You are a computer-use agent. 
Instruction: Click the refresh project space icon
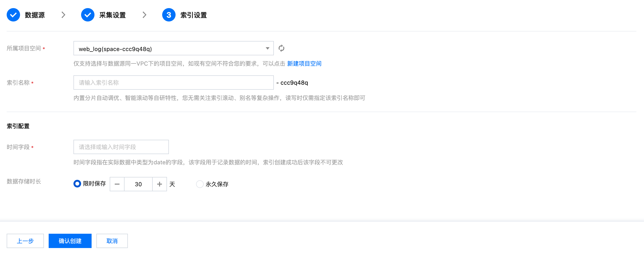pos(281,48)
